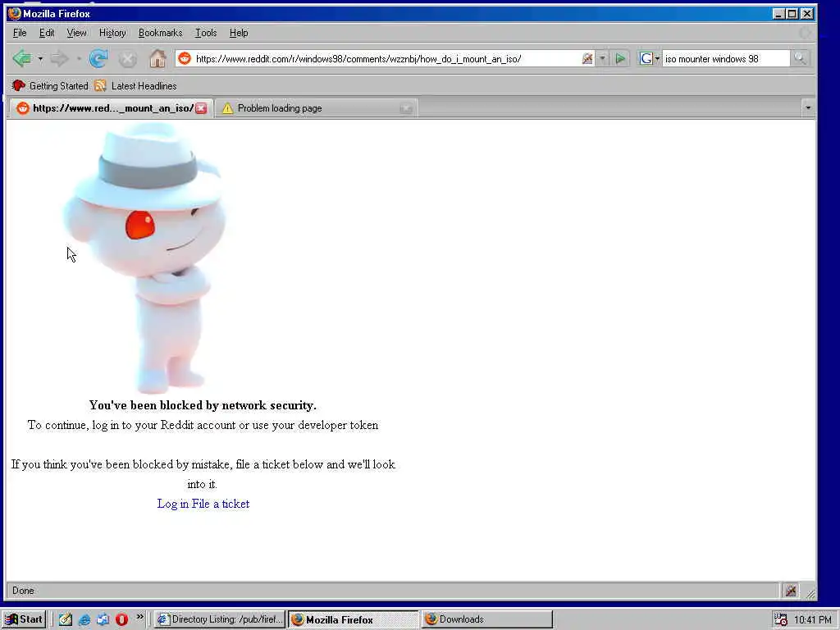Screen dimensions: 840x630
Task: Click the Latest Headlines RSS icon
Action: (100, 85)
